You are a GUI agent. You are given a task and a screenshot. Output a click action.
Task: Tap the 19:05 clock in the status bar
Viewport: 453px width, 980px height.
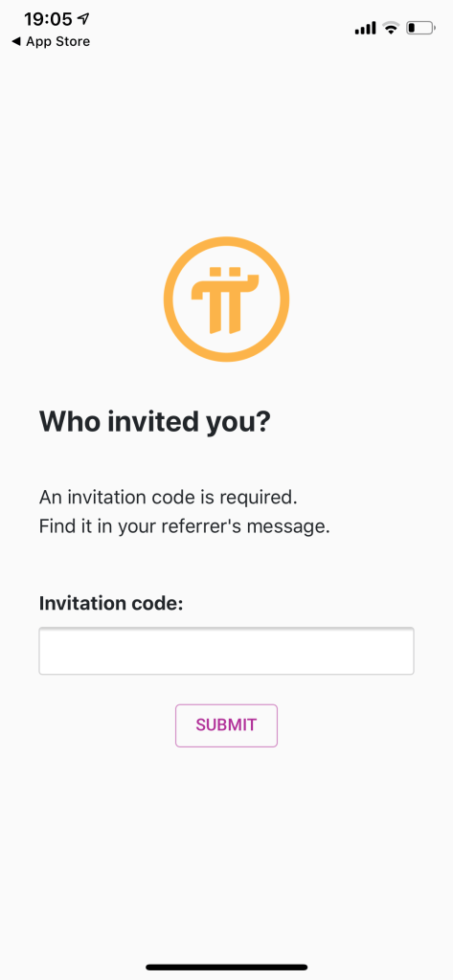[48, 19]
